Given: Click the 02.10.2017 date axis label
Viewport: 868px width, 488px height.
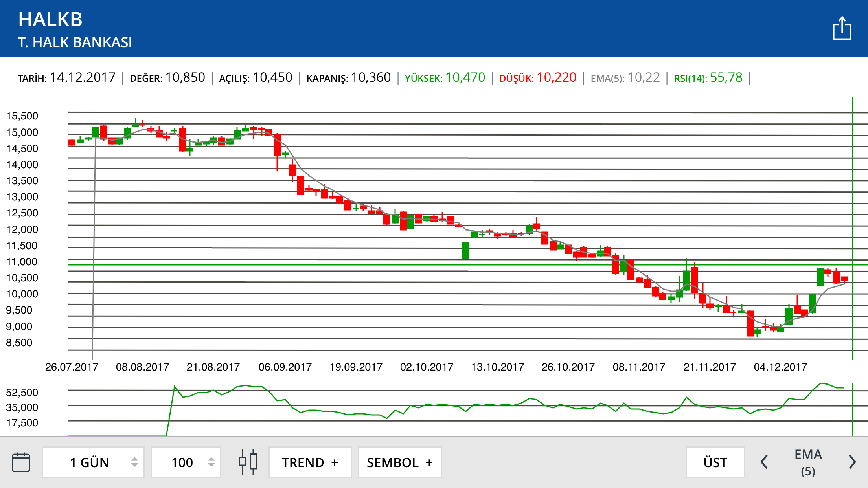Looking at the screenshot, I should pos(427,367).
